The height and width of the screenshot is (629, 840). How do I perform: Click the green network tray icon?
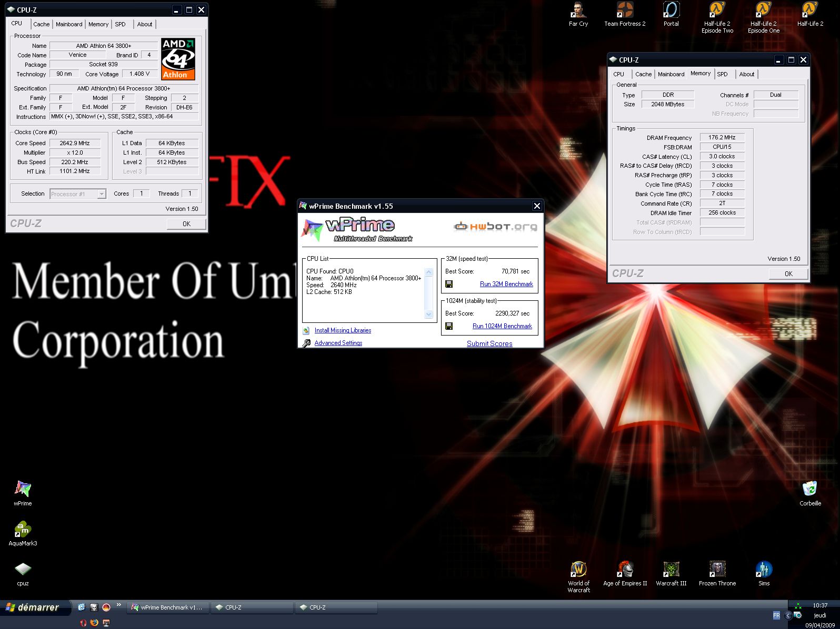tap(798, 606)
